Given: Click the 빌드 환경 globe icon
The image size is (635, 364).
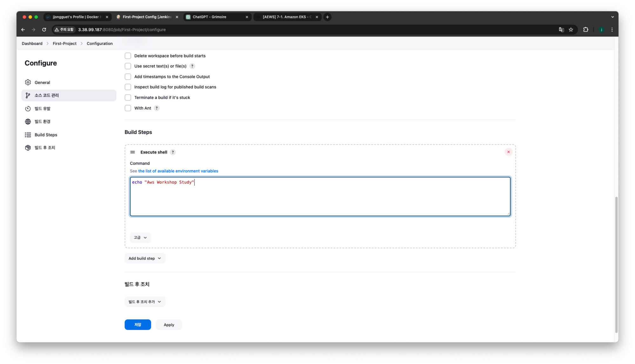Looking at the screenshot, I should [28, 122].
